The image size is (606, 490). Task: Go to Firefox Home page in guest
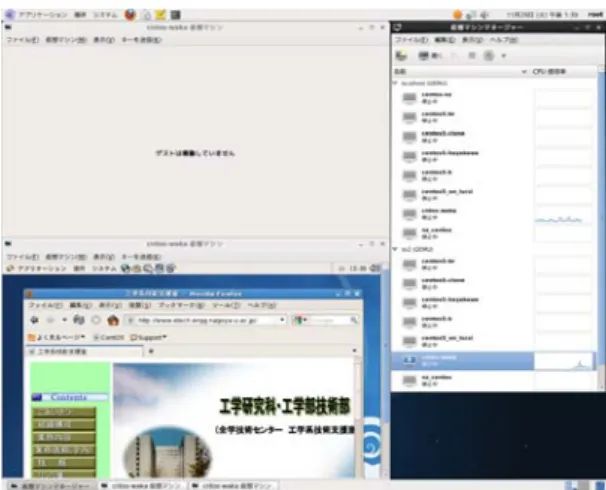[x=113, y=320]
